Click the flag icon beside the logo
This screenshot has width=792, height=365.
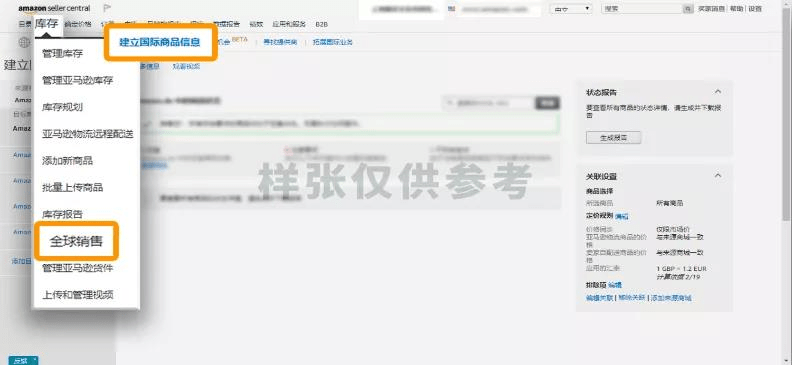click(107, 8)
